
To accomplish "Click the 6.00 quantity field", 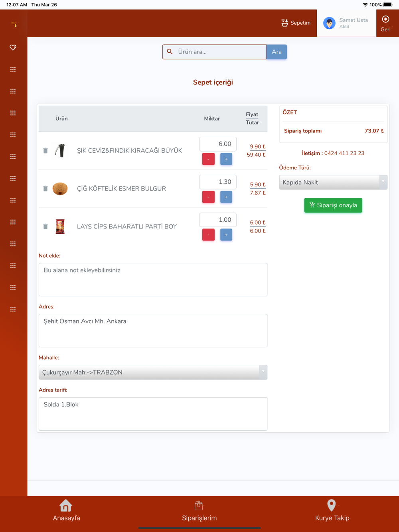I will coord(218,144).
